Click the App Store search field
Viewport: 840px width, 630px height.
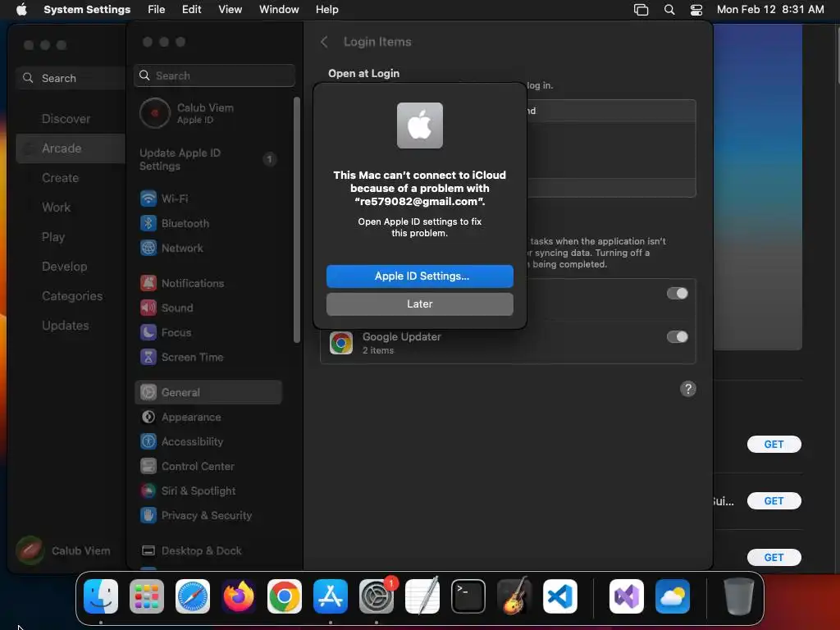pos(71,78)
